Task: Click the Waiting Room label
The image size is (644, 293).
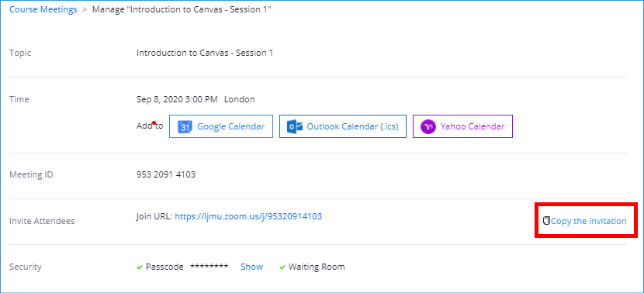Action: click(317, 267)
